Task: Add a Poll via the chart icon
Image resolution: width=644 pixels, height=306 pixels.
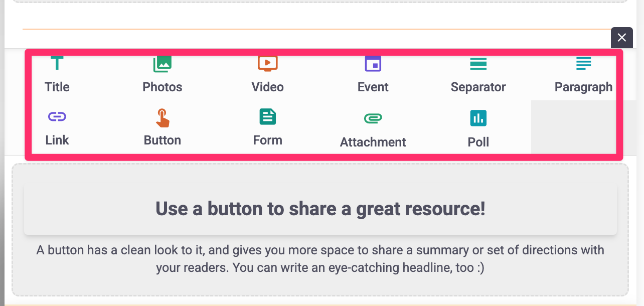Action: 478,118
